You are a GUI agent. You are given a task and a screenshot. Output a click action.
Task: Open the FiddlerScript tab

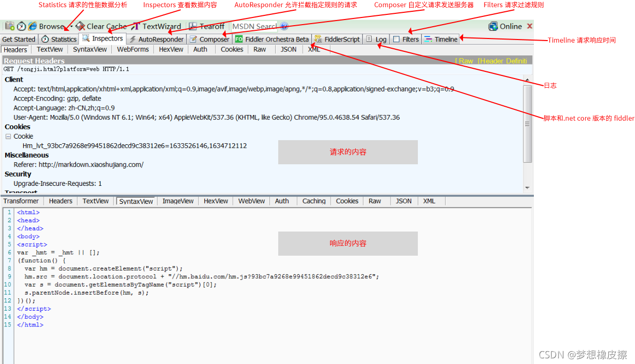tap(337, 39)
